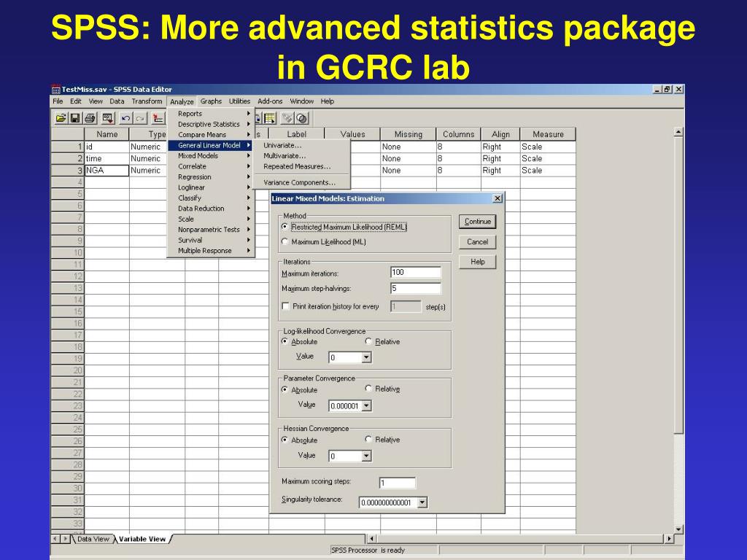Click the SPSS Data Editor title bar icon

(55, 89)
